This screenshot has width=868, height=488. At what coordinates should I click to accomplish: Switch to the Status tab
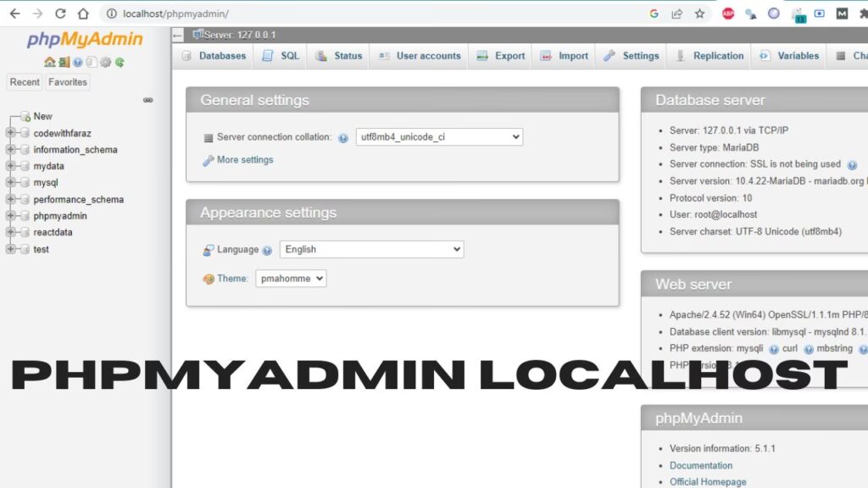(338, 56)
